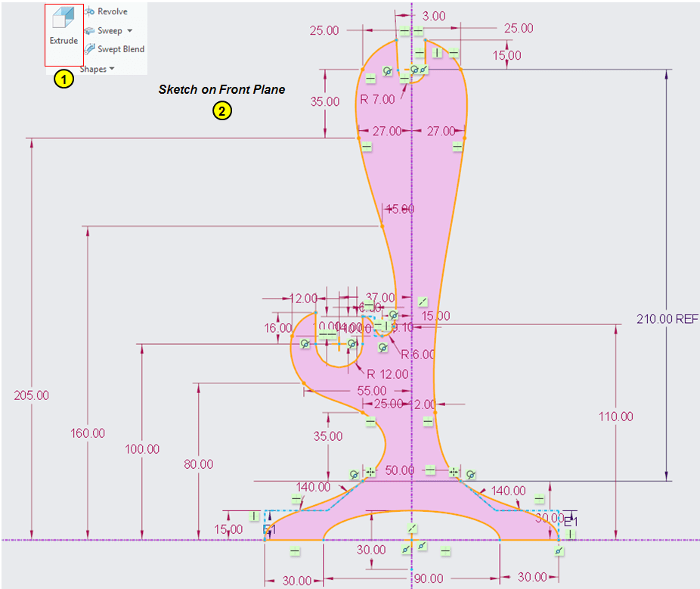
Task: Pick the 160.00 vertical dimension
Action: [88, 433]
